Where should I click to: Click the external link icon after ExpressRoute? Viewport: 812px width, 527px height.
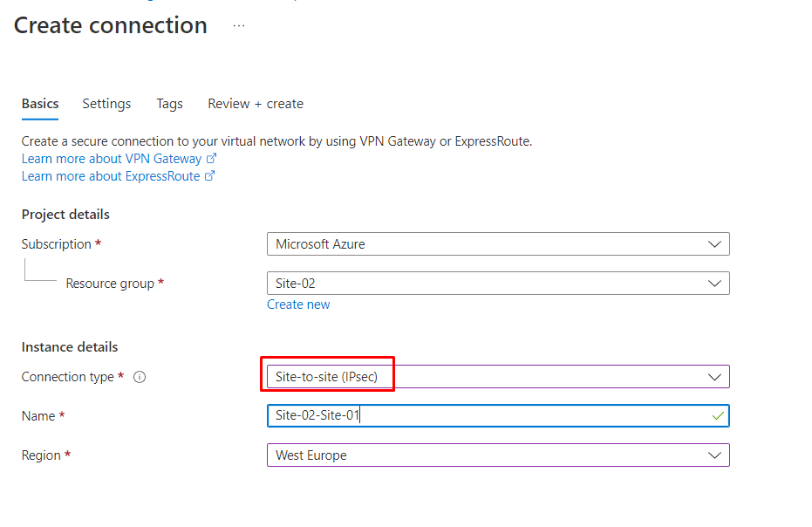click(x=208, y=175)
